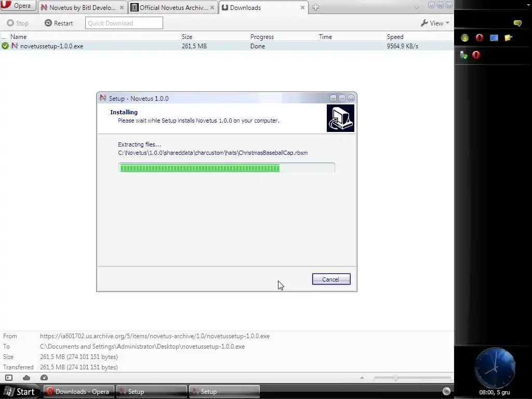Close the Downloads tab
Image resolution: width=532 pixels, height=399 pixels.
pyautogui.click(x=302, y=7)
